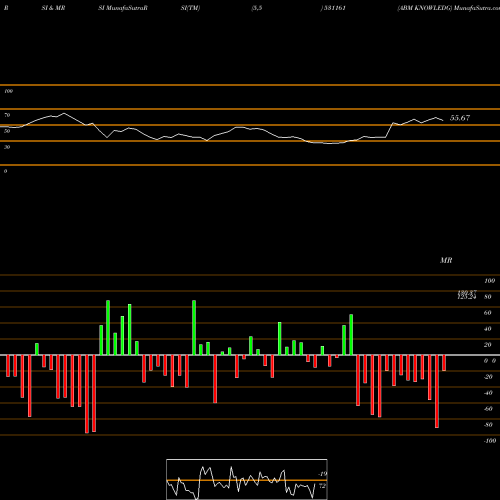Click the MR axis label '80'
This screenshot has height=500, width=500.
click(x=488, y=297)
